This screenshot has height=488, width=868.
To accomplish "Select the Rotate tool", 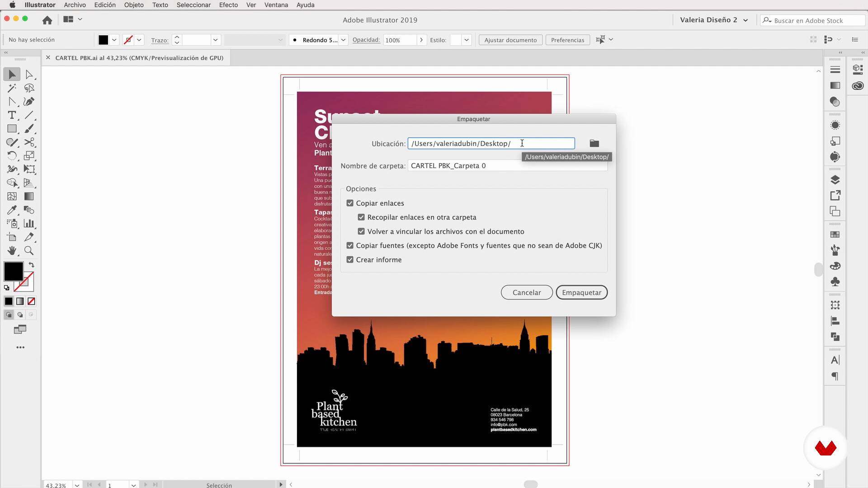I will coord(12,156).
